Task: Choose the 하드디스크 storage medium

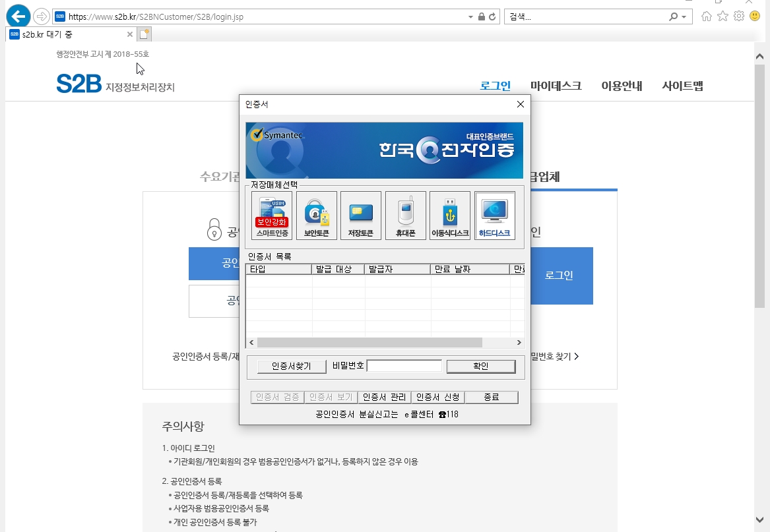Action: (x=494, y=216)
